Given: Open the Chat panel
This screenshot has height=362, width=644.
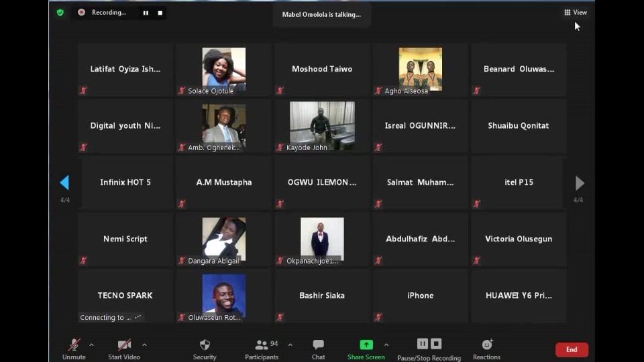Looking at the screenshot, I should click(x=318, y=345).
